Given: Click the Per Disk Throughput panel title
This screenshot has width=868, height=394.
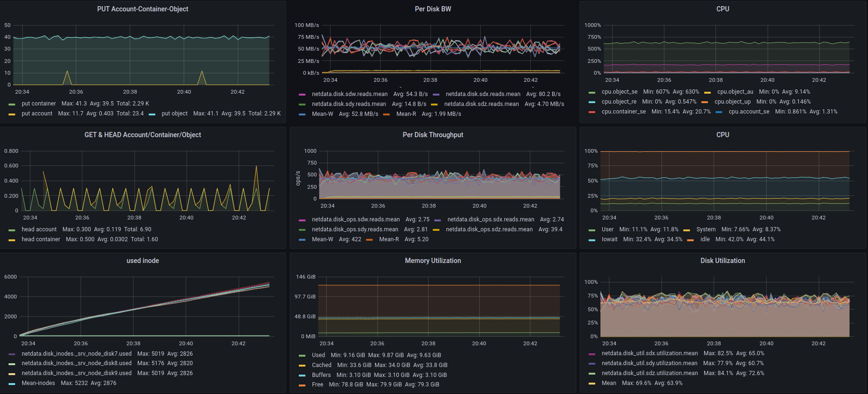Looking at the screenshot, I should [x=433, y=135].
